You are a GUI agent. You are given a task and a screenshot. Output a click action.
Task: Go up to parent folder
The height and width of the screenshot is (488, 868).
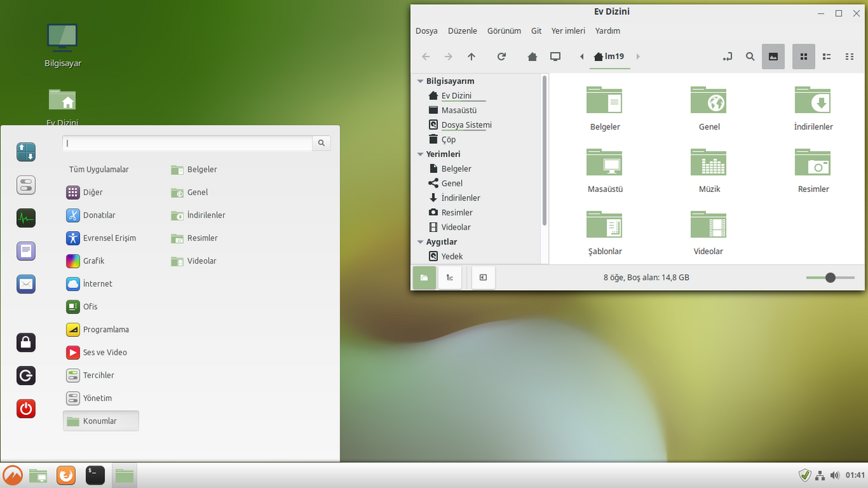point(471,57)
